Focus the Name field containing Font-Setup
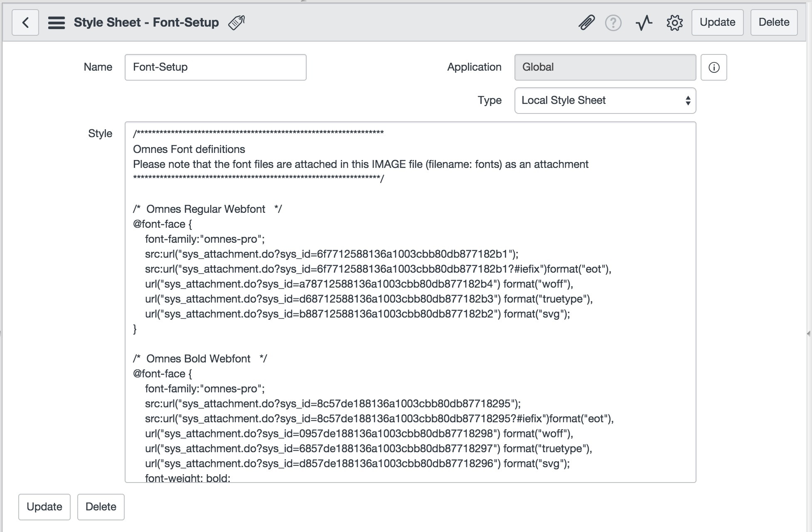Viewport: 812px width, 532px height. point(215,67)
